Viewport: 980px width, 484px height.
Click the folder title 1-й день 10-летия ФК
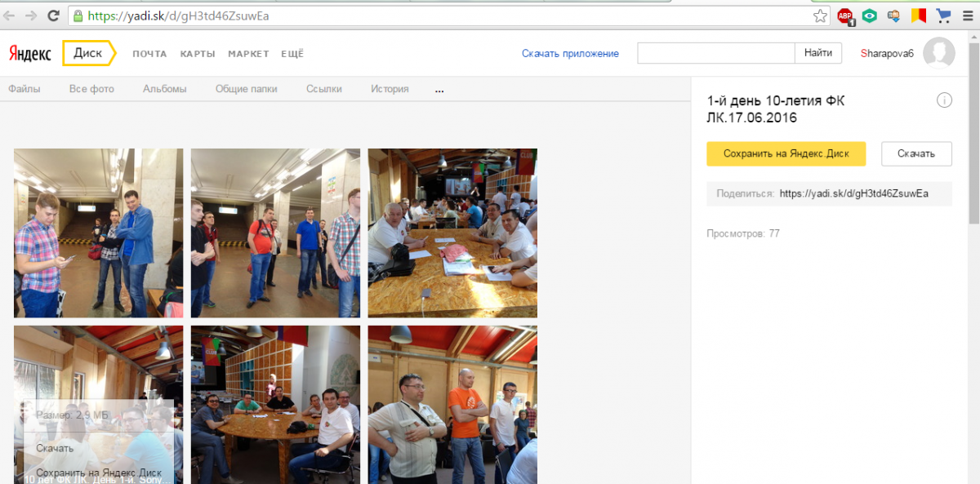pyautogui.click(x=776, y=109)
